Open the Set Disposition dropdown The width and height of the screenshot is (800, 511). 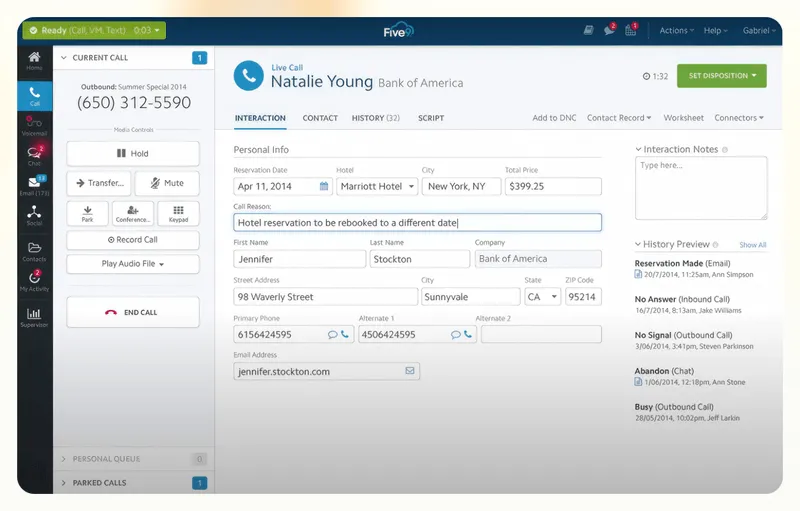pyautogui.click(x=721, y=75)
